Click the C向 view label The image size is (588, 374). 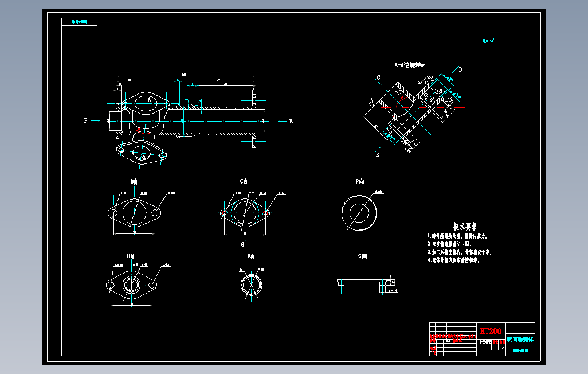[x=244, y=181]
